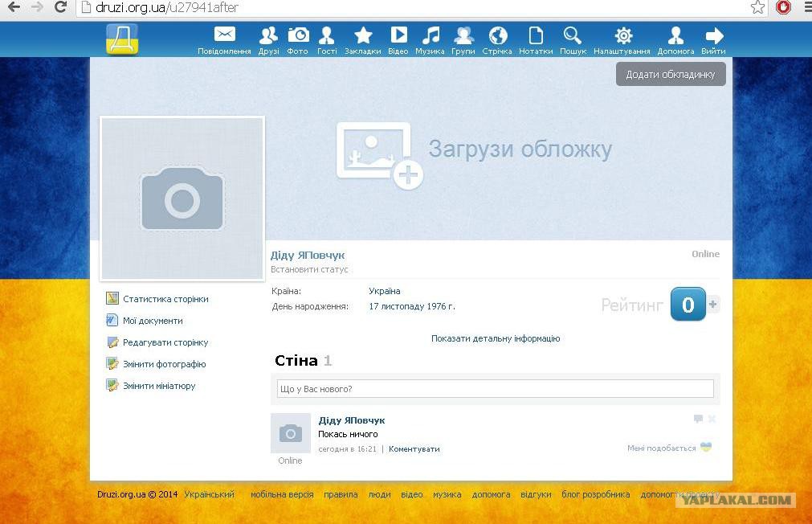Open the Відео play icon
The height and width of the screenshot is (524, 812).
[398, 35]
